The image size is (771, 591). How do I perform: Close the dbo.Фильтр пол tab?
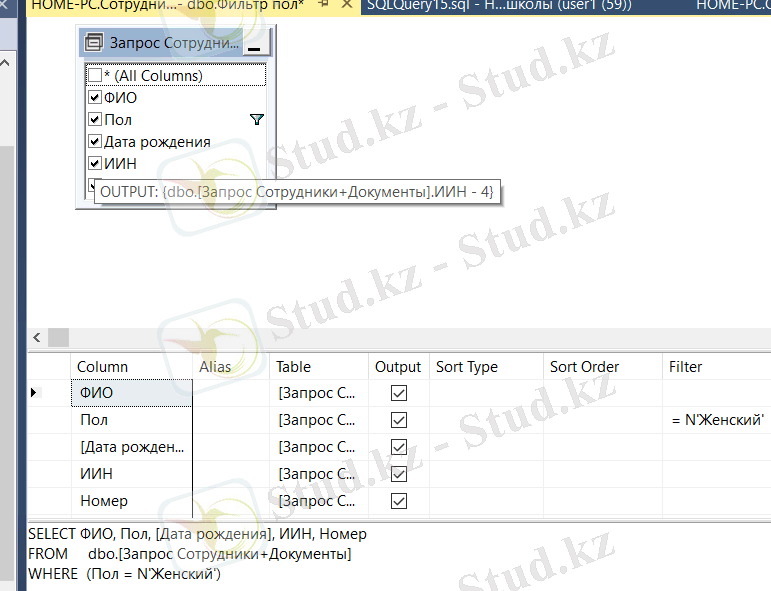pos(347,4)
